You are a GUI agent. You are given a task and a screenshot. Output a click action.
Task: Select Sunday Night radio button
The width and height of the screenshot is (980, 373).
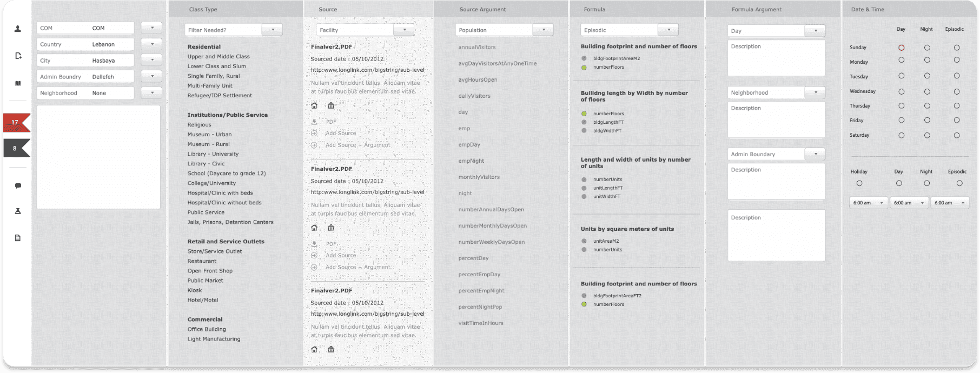tap(927, 48)
